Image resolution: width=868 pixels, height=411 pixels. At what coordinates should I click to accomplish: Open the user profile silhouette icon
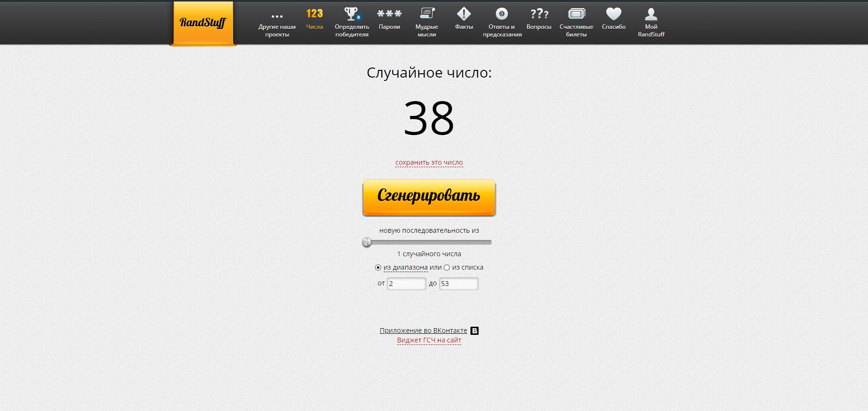[x=651, y=13]
